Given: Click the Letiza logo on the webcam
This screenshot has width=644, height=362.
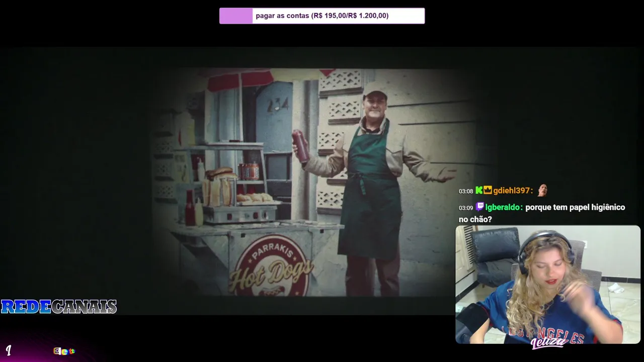Looking at the screenshot, I should click(548, 342).
